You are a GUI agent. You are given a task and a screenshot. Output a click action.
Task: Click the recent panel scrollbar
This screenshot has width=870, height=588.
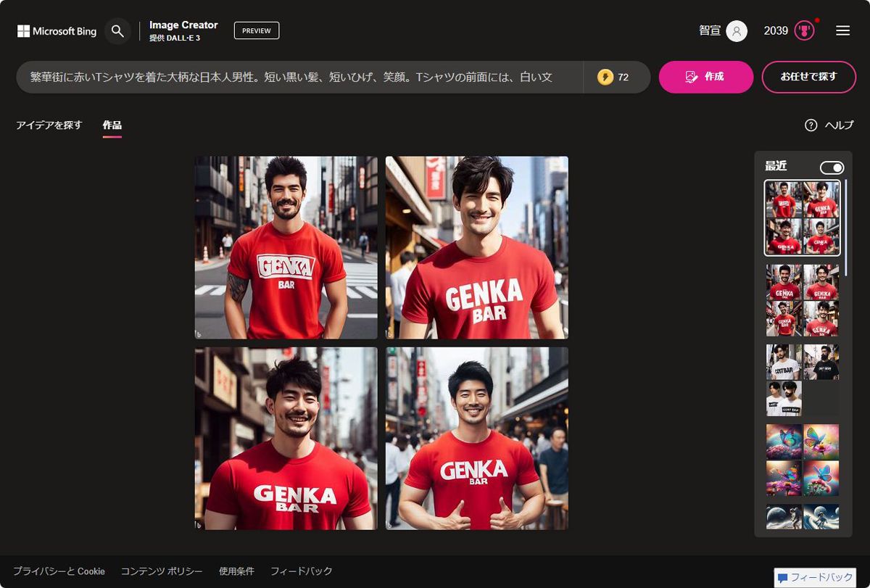tap(845, 228)
